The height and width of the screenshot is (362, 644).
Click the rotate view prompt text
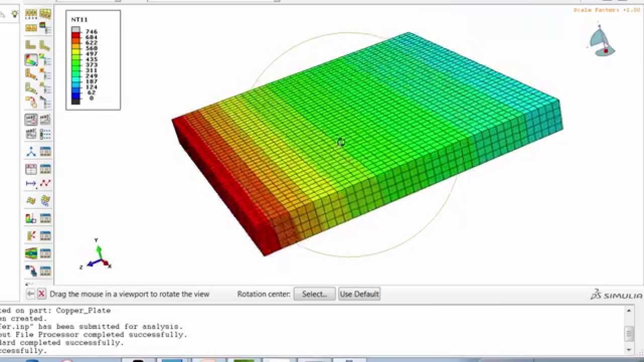pyautogui.click(x=129, y=294)
